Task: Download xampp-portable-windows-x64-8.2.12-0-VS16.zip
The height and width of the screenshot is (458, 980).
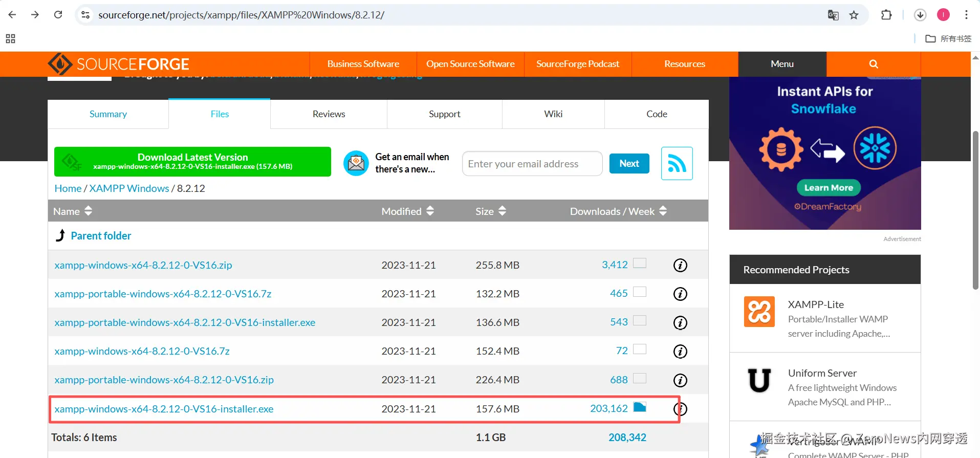Action: click(164, 380)
